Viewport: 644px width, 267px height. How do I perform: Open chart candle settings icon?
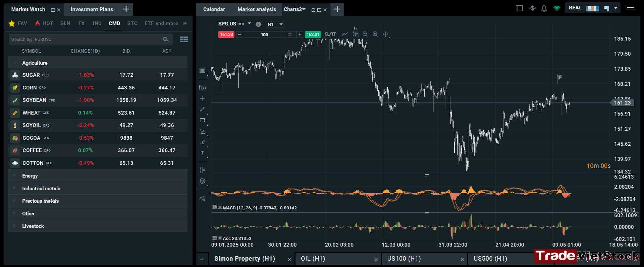(x=202, y=170)
